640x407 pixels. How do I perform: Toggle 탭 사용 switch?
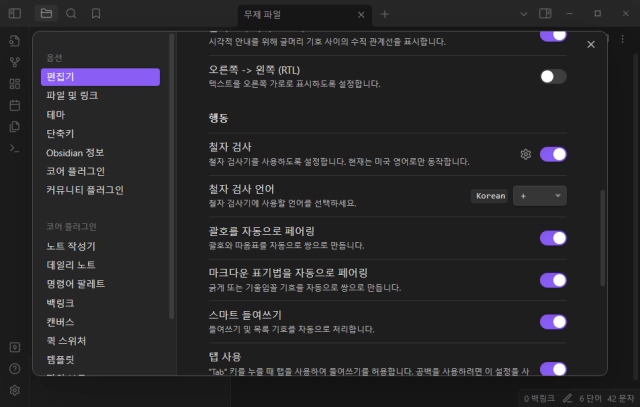coord(553,369)
